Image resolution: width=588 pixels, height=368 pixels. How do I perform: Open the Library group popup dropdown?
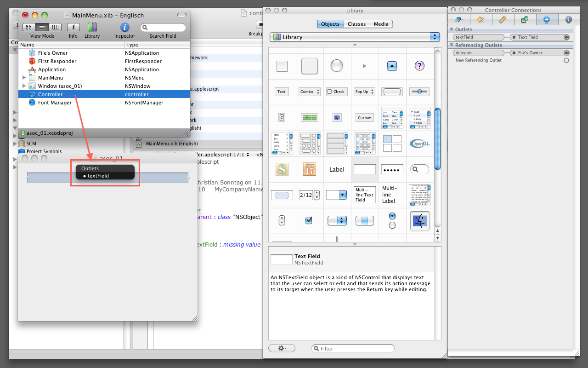tap(354, 37)
